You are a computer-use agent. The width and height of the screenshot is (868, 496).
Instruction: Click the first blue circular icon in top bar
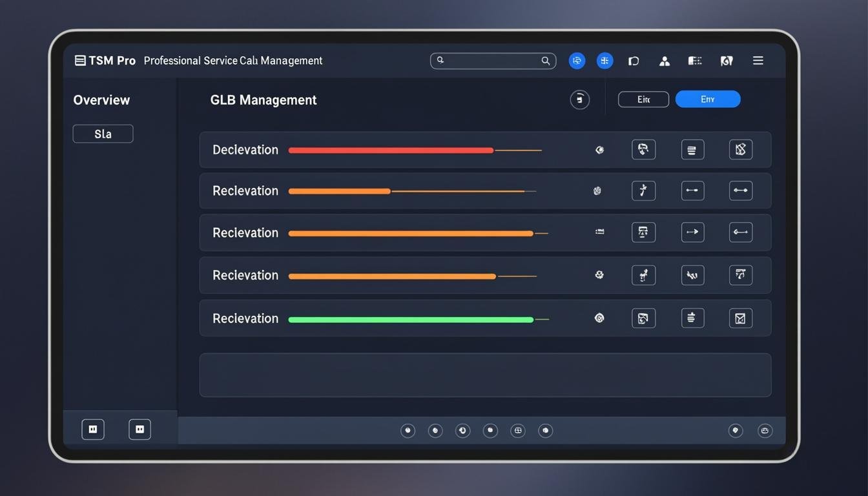point(577,61)
